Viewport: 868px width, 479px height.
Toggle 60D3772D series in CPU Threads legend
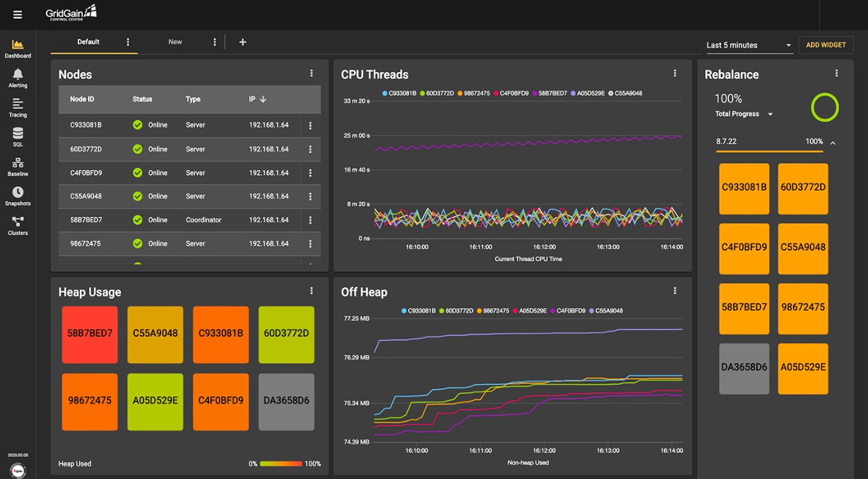437,93
